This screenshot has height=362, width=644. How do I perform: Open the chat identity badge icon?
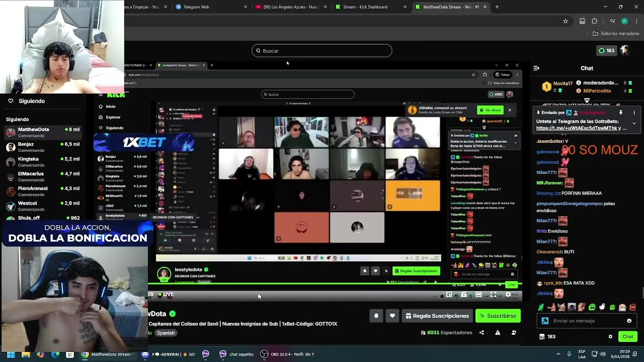[545, 321]
